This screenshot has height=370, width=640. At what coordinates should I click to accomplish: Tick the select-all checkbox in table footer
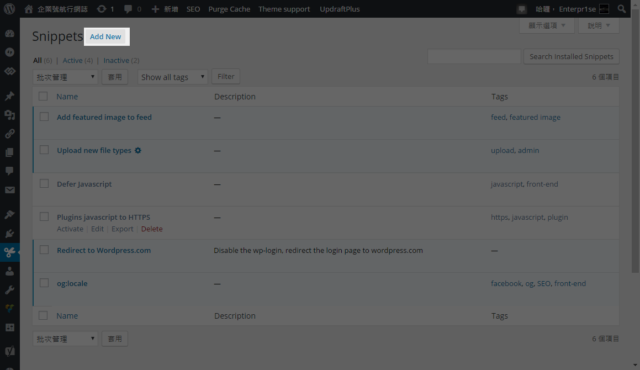(x=43, y=315)
